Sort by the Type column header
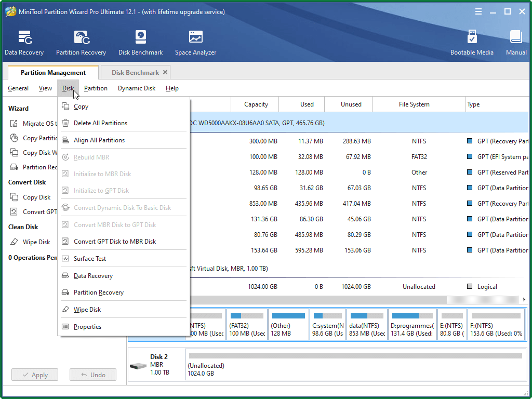This screenshot has width=532, height=399. point(497,104)
